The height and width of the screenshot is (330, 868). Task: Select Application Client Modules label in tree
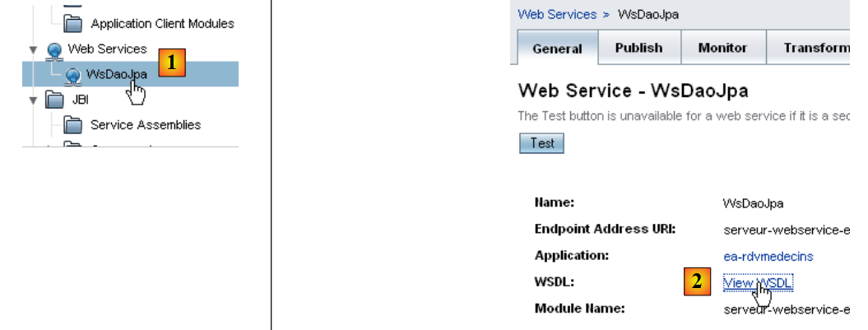162,24
